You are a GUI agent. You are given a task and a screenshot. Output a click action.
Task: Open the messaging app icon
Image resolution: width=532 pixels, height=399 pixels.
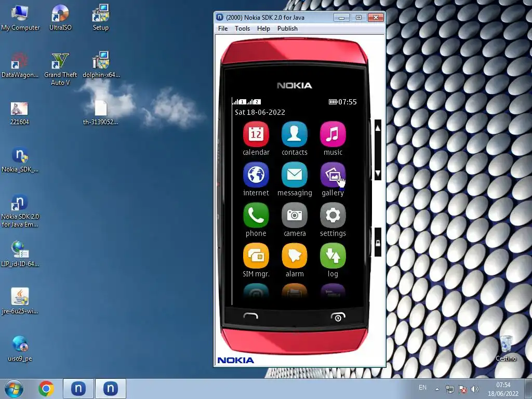click(x=294, y=175)
